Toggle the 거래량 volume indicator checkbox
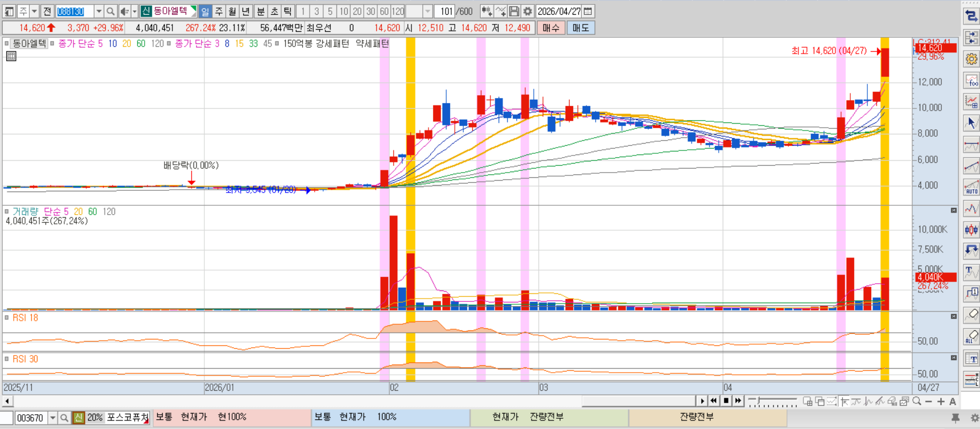The width and height of the screenshot is (980, 429). [6, 211]
